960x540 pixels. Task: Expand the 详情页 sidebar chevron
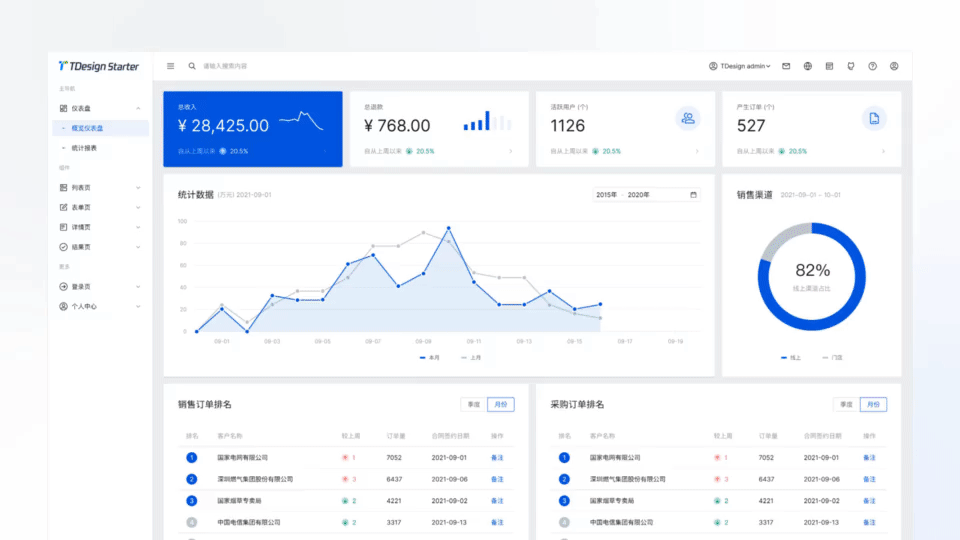point(138,227)
